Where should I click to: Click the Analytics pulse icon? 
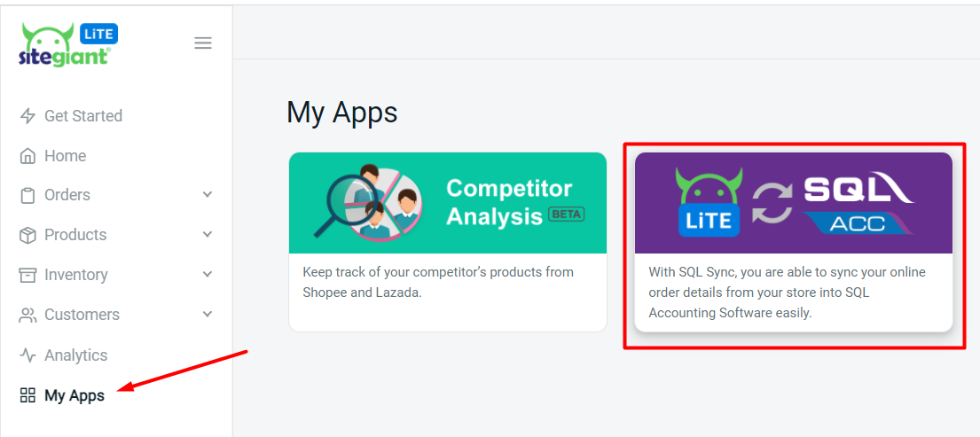(27, 355)
